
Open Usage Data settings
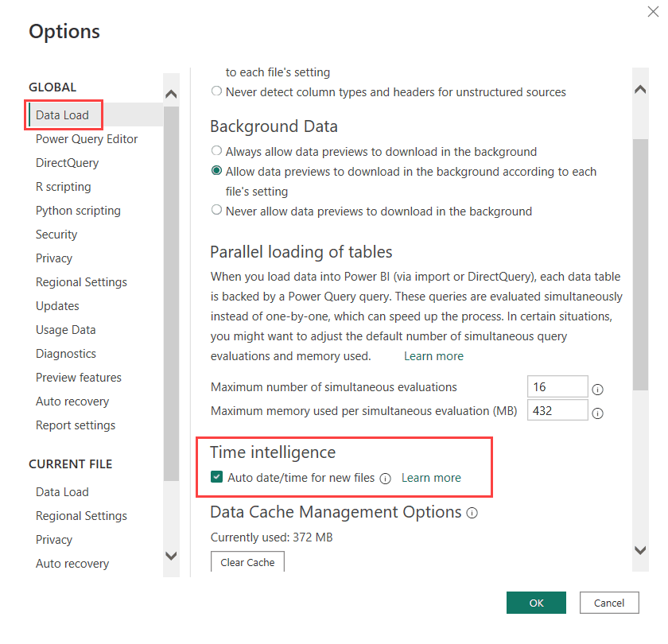coord(65,330)
